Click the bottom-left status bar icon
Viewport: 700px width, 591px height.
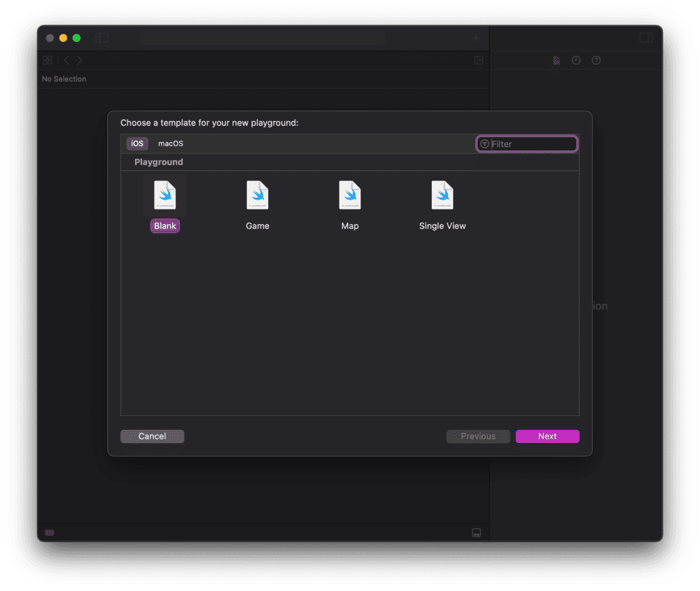click(x=50, y=532)
